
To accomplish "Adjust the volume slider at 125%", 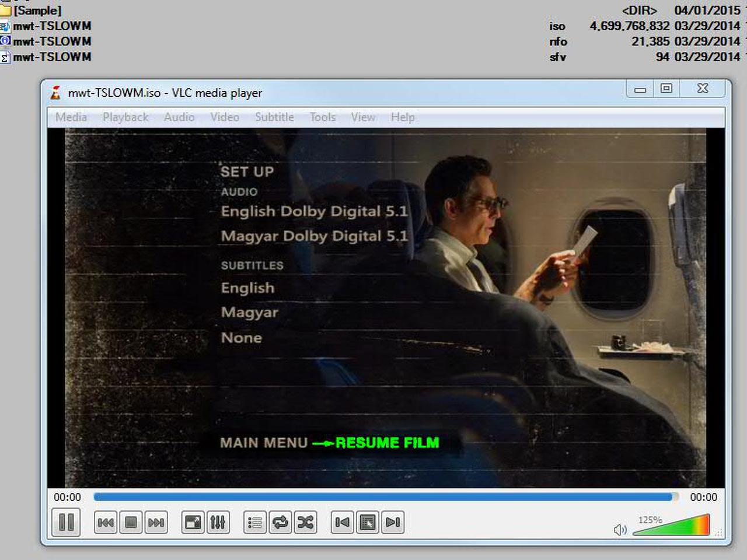I will (x=671, y=525).
